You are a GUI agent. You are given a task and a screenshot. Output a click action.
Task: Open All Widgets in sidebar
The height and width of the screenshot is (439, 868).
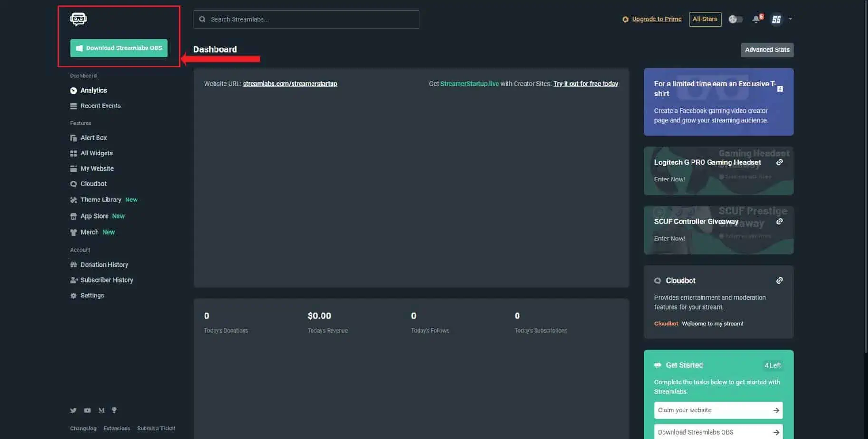pos(97,153)
